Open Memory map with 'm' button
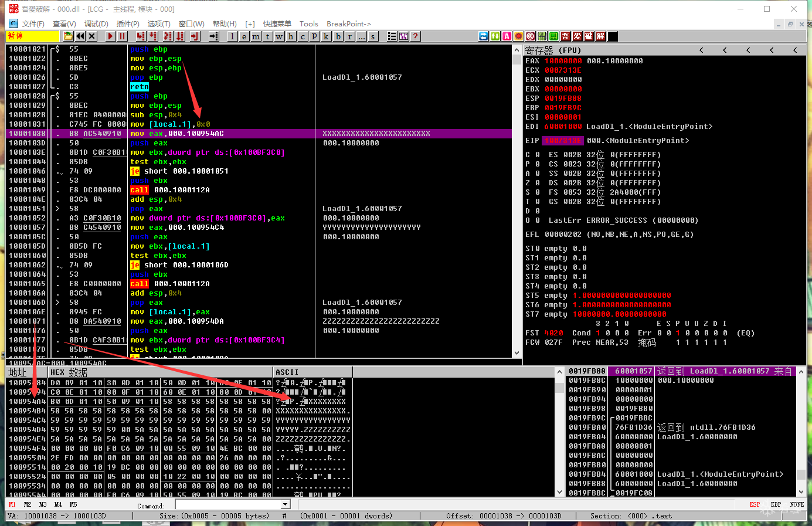The image size is (812, 526). 256,36
